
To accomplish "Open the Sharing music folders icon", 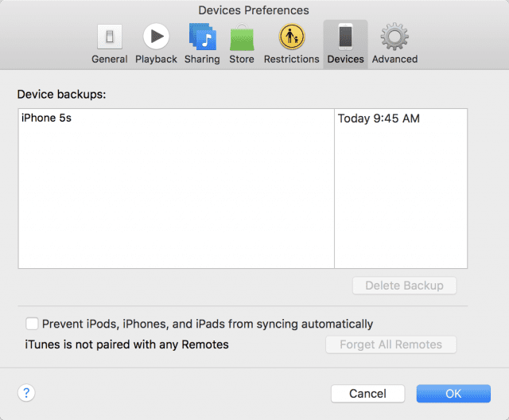I will pos(202,37).
